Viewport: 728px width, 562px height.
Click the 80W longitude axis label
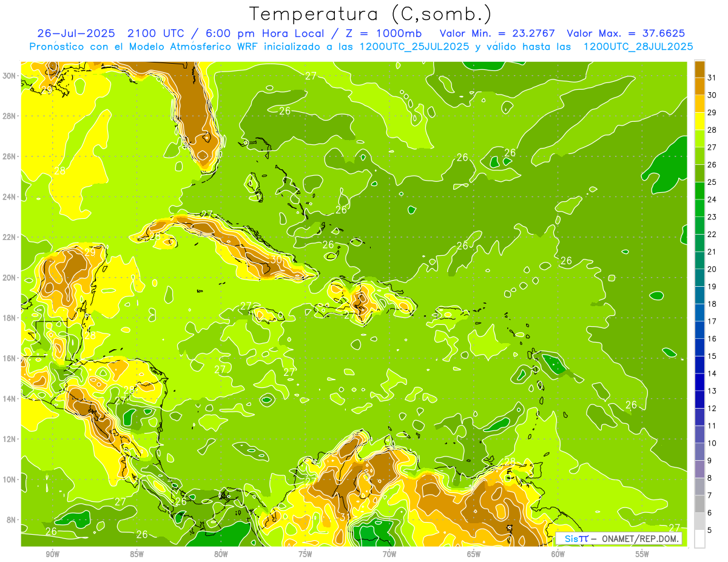(x=221, y=554)
